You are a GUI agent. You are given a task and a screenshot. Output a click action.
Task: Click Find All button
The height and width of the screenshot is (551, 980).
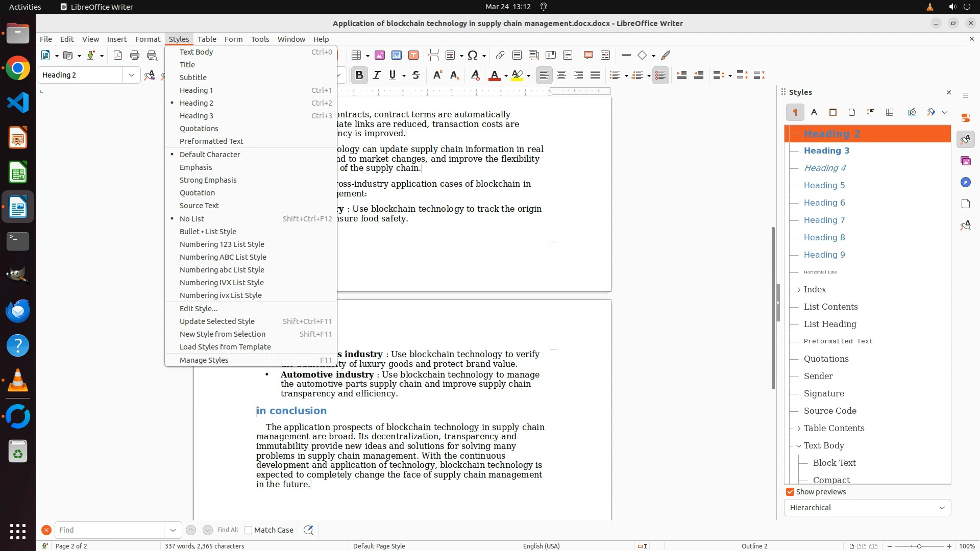(x=227, y=530)
